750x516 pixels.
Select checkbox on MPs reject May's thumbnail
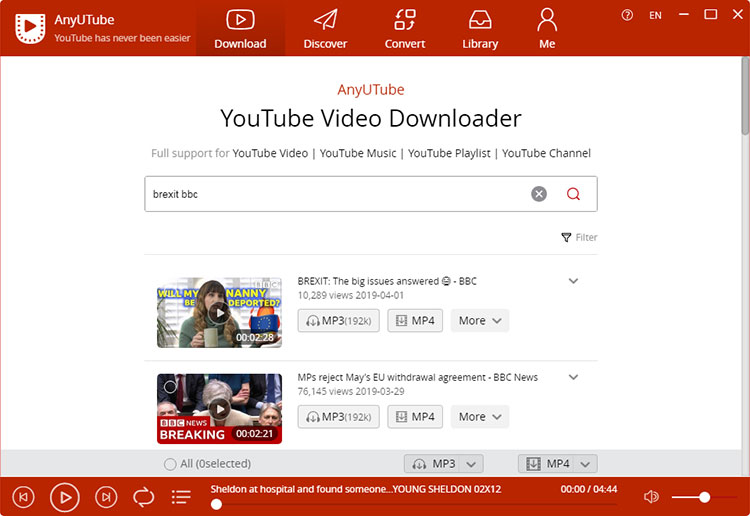170,386
